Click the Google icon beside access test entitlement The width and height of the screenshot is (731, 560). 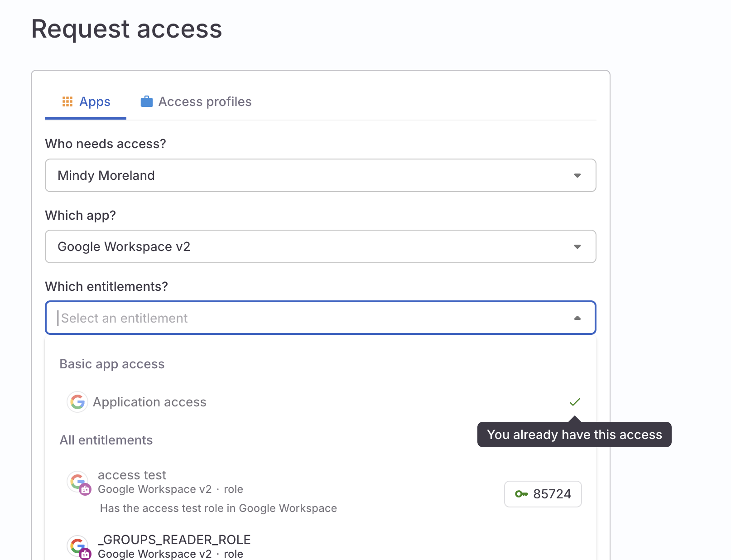coord(77,482)
